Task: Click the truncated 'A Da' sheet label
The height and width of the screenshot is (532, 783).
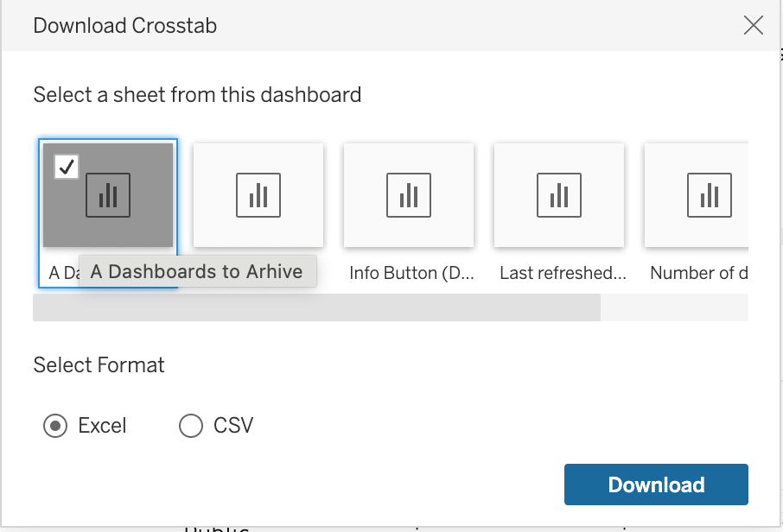Action: (63, 273)
